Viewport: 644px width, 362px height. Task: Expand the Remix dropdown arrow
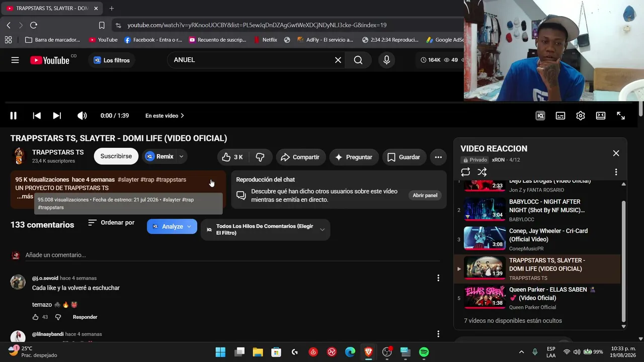(181, 156)
